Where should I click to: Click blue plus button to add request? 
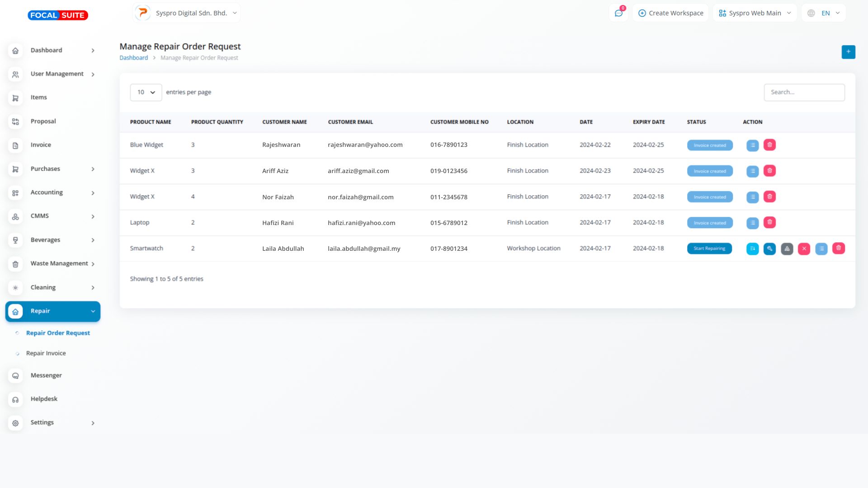point(848,52)
